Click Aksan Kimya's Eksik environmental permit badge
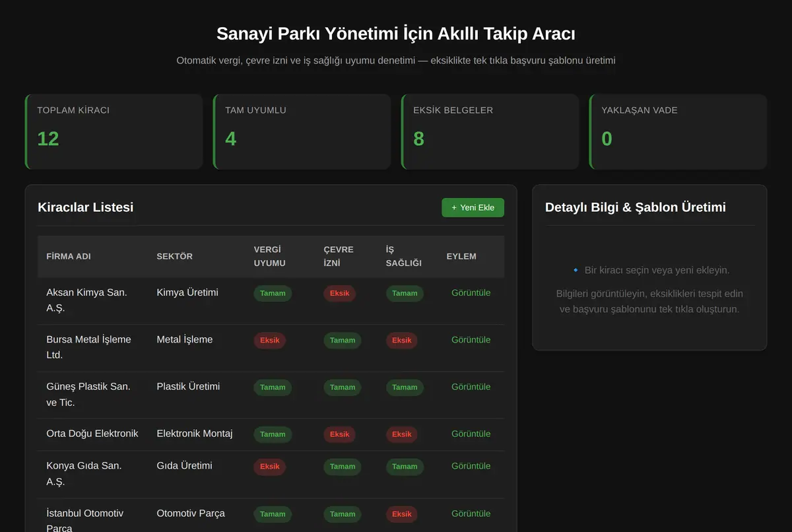792x532 pixels. 339,294
